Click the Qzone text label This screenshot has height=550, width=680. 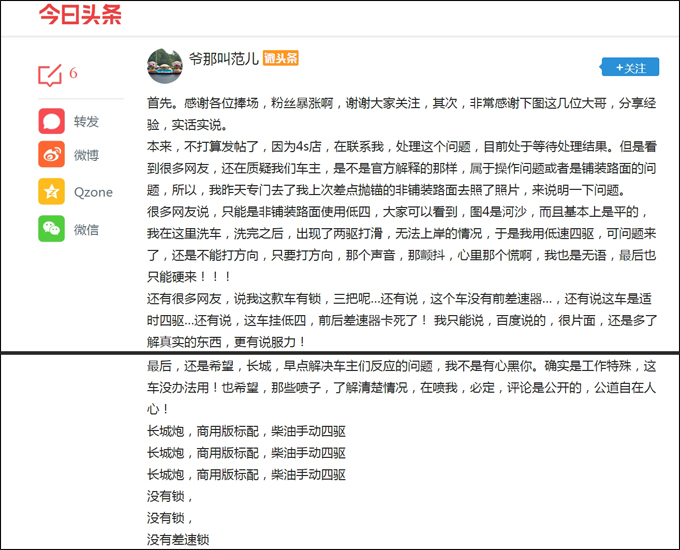93,192
